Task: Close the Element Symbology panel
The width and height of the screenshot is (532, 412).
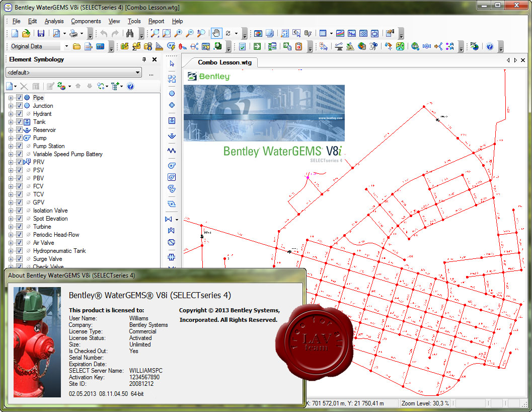Action: tap(155, 59)
